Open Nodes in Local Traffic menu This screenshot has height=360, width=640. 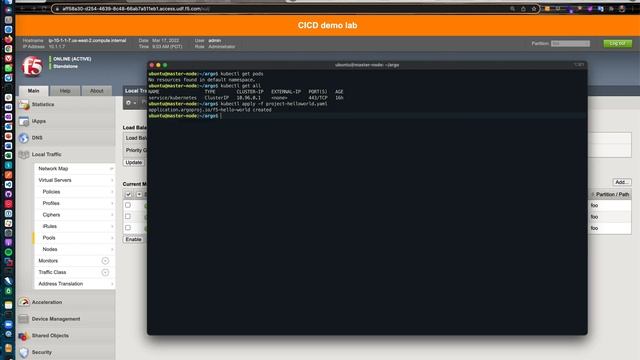click(50, 249)
